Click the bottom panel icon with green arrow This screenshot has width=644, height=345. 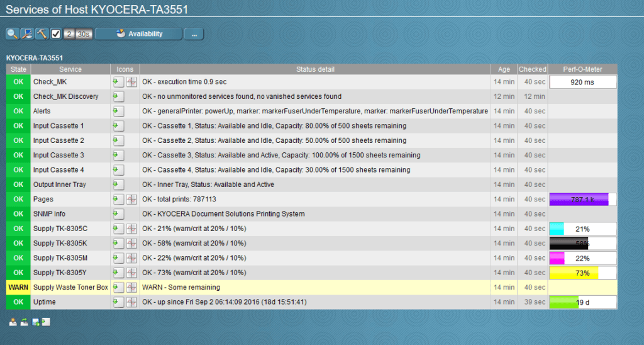(46, 322)
